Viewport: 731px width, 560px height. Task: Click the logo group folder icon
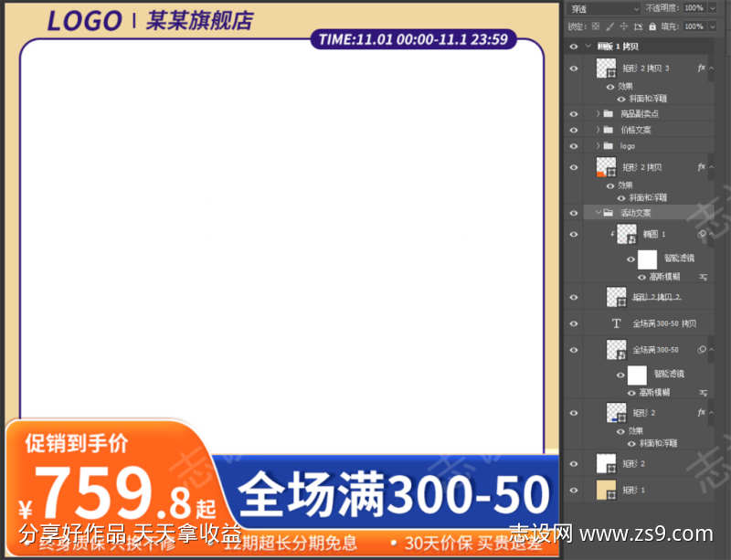coord(609,145)
